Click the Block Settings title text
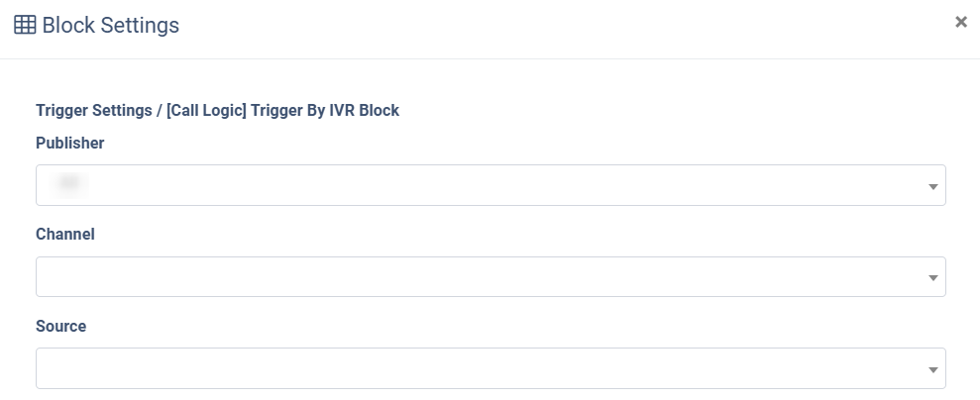 (x=111, y=25)
